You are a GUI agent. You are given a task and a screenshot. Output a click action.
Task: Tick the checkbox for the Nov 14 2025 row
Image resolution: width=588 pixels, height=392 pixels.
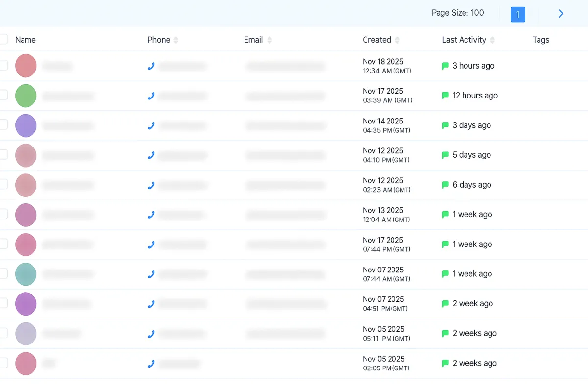[3, 124]
